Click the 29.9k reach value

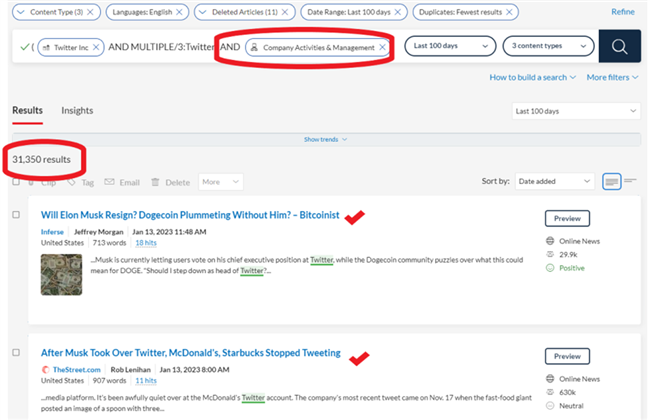(x=568, y=255)
